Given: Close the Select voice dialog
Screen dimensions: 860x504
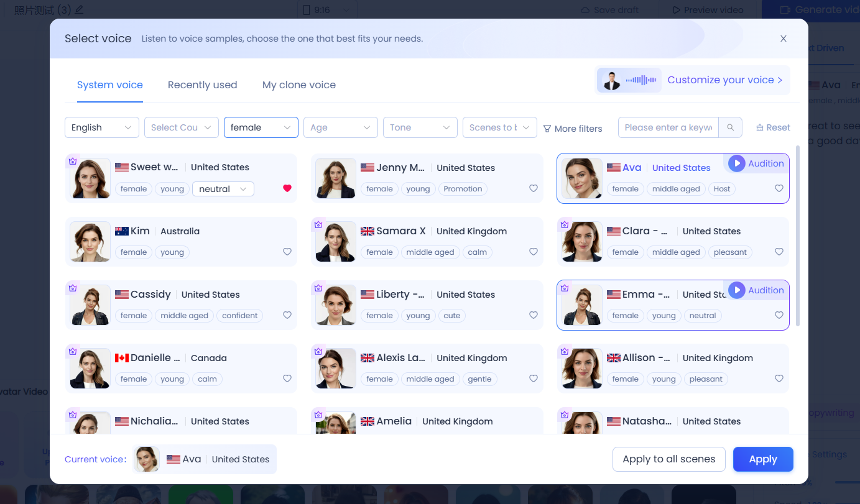Looking at the screenshot, I should click(784, 39).
